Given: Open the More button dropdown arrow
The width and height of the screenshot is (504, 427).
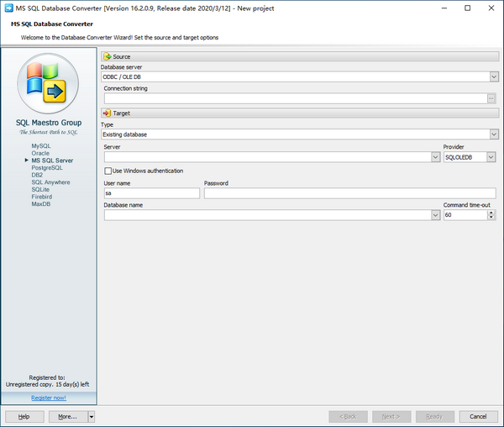Looking at the screenshot, I should point(91,416).
